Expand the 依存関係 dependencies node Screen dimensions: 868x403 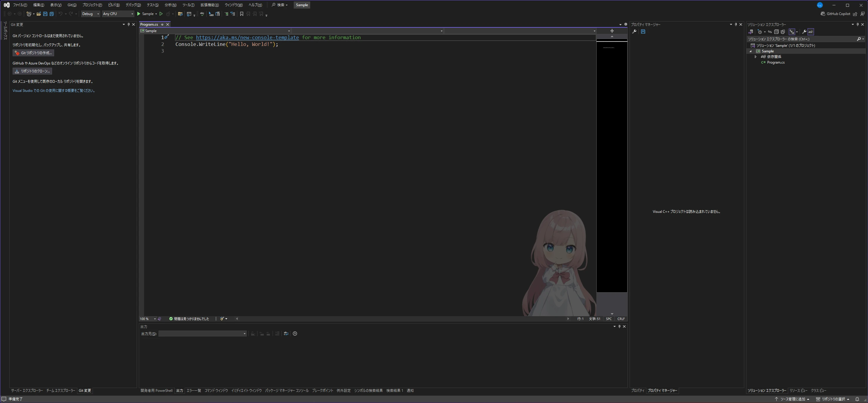(x=755, y=57)
